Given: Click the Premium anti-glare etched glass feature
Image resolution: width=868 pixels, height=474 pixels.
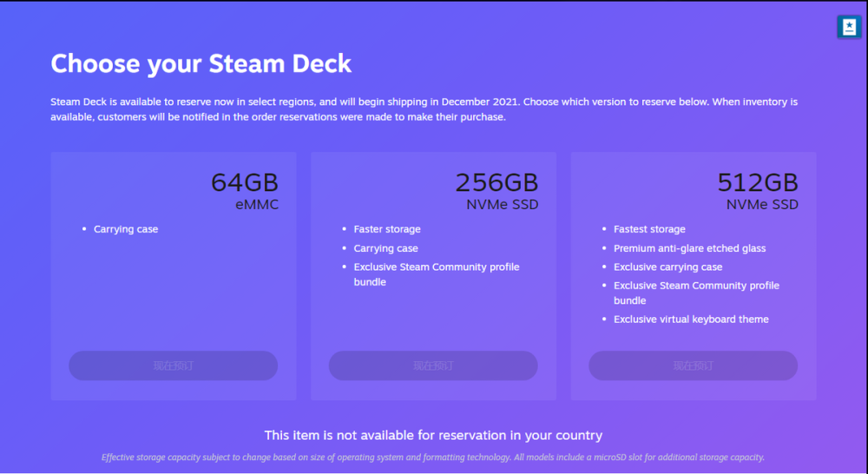Looking at the screenshot, I should click(689, 248).
